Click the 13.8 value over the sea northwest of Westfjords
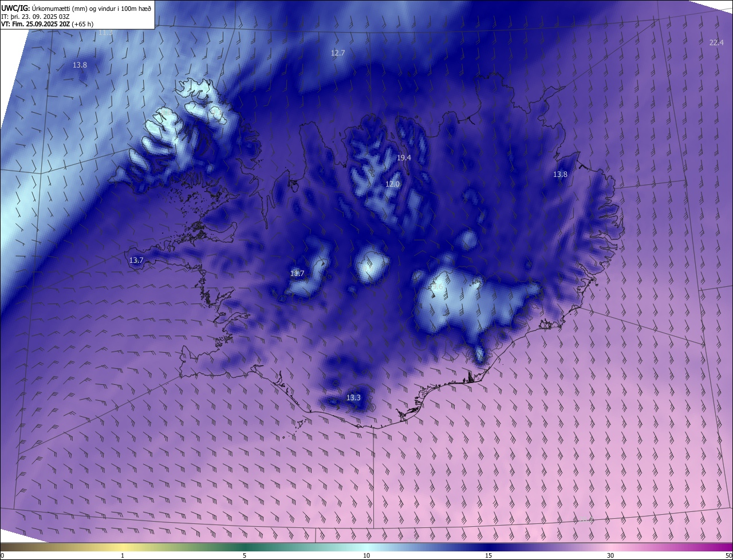The height and width of the screenshot is (560, 733). pyautogui.click(x=80, y=65)
